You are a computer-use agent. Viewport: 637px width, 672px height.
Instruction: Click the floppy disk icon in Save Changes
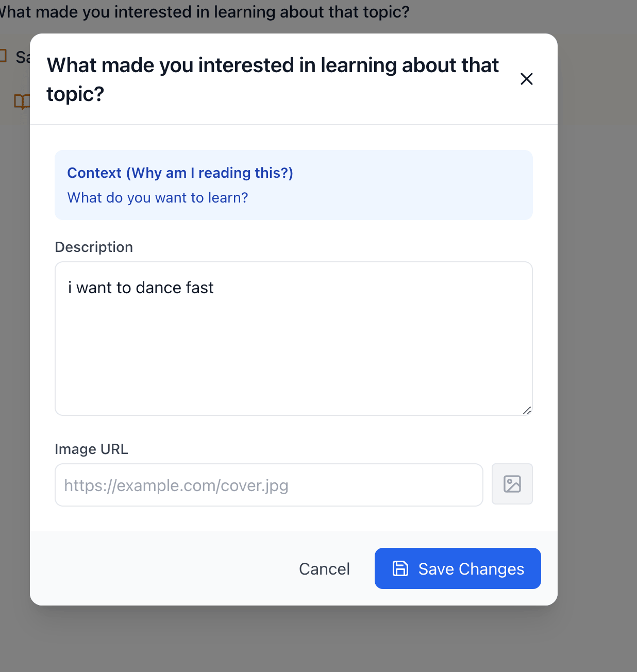[400, 568]
